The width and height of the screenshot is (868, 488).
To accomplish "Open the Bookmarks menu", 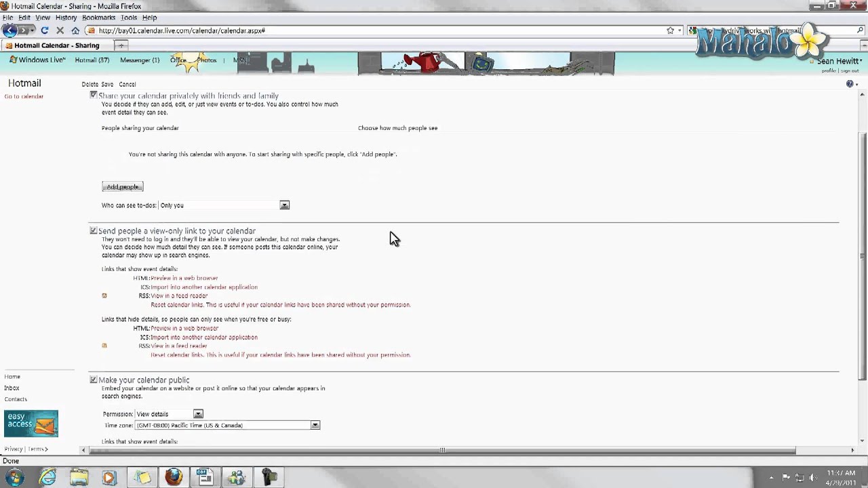I will coord(98,17).
